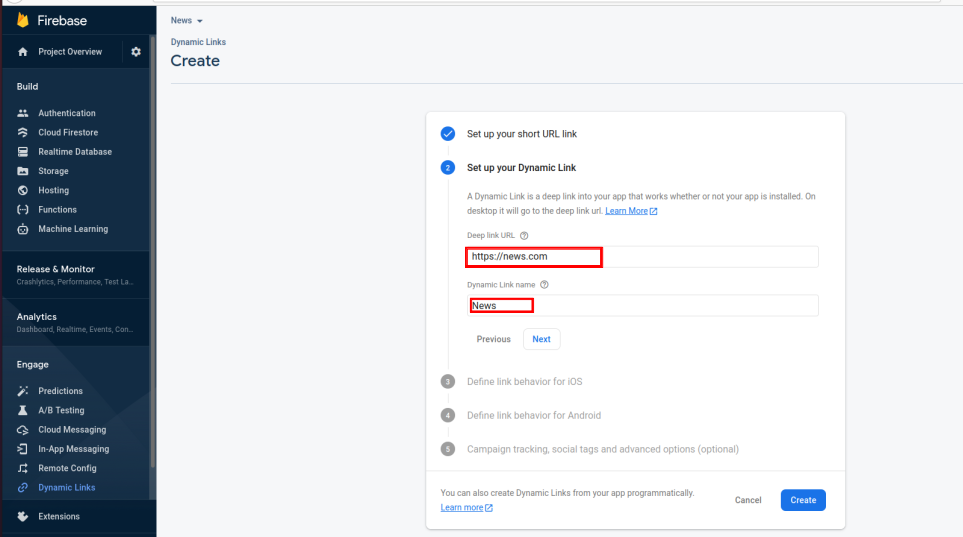
Task: Click the Authentication people icon
Action: (x=23, y=113)
